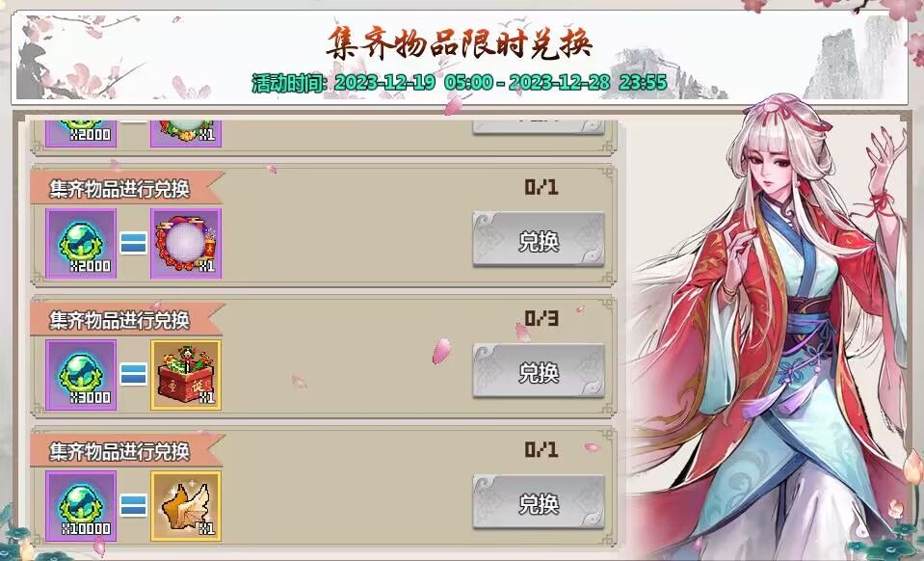Select the jade orb icon marked x10000
The image size is (924, 561).
coord(81,506)
